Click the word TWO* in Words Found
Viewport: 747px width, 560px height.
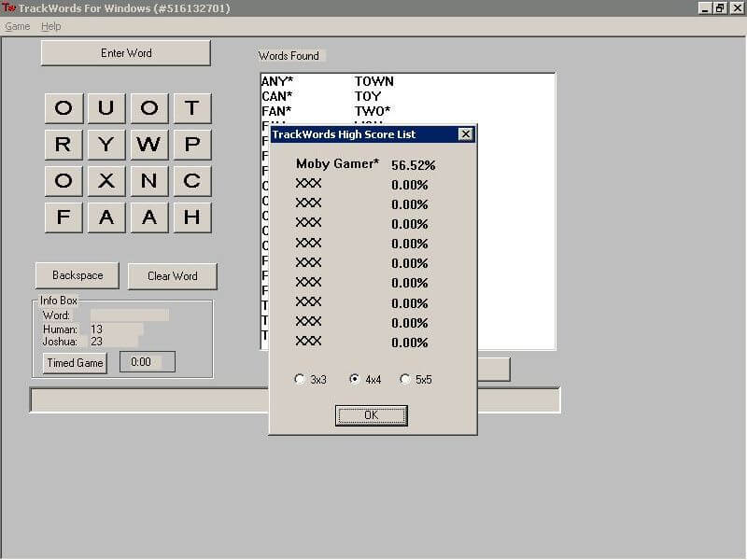point(372,111)
